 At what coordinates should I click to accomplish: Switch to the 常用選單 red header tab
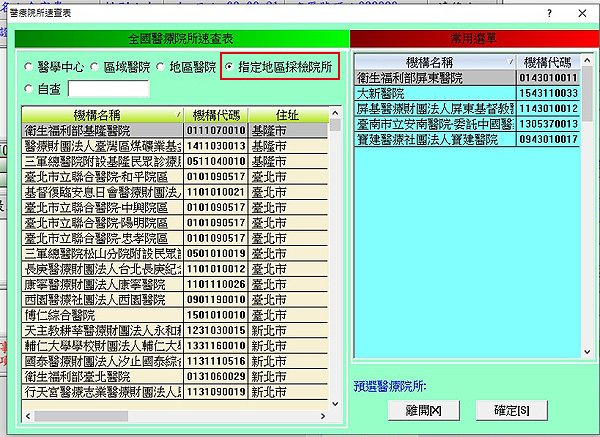[x=468, y=38]
